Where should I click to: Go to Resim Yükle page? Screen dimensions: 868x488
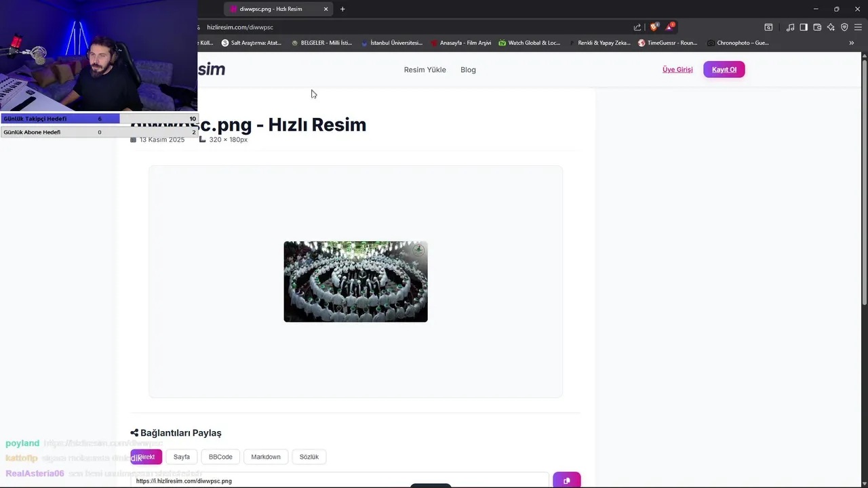pyautogui.click(x=425, y=70)
